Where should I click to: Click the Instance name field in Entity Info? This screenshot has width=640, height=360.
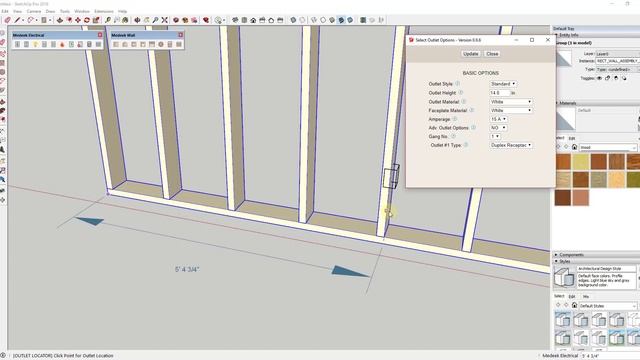coord(618,61)
